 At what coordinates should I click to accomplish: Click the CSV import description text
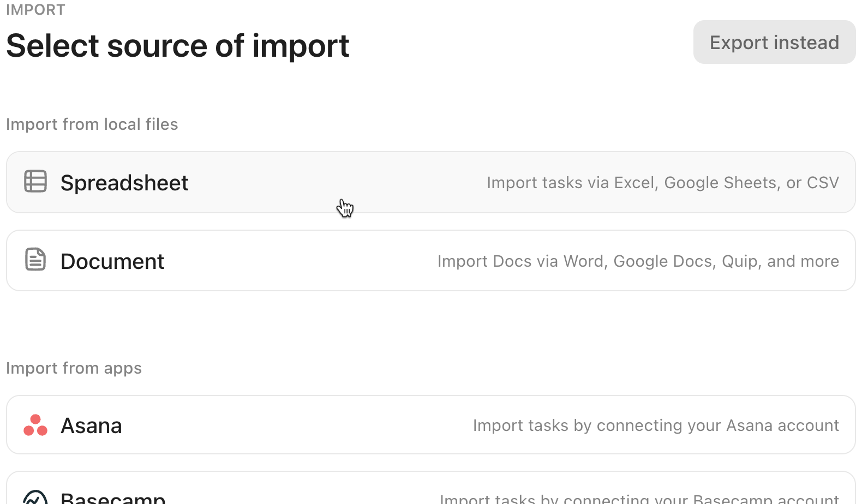click(662, 182)
